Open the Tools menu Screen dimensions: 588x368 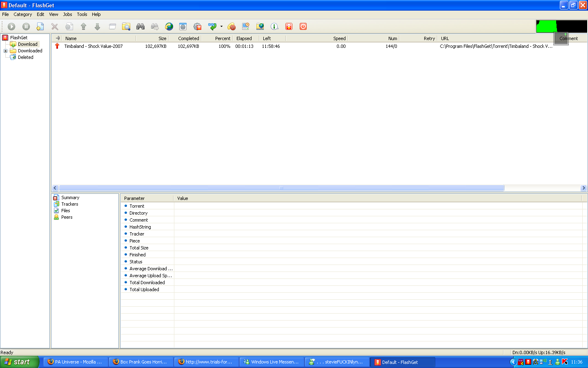coord(82,14)
